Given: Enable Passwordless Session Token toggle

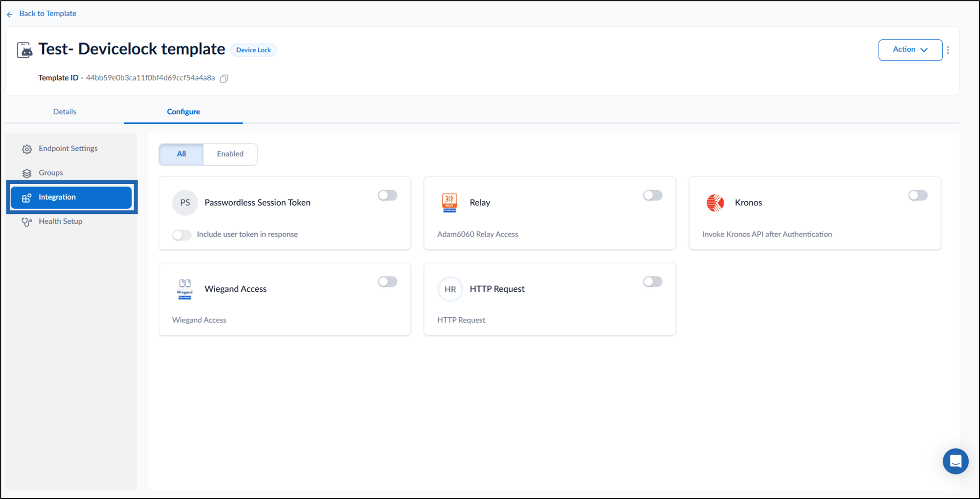Looking at the screenshot, I should click(387, 195).
